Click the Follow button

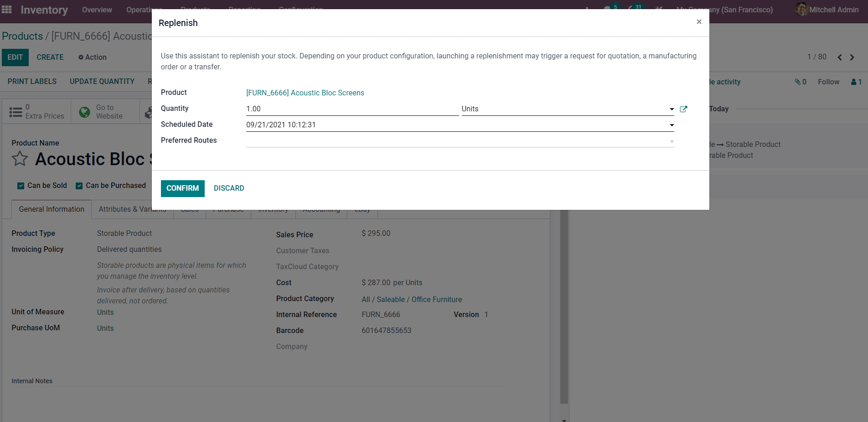(828, 82)
